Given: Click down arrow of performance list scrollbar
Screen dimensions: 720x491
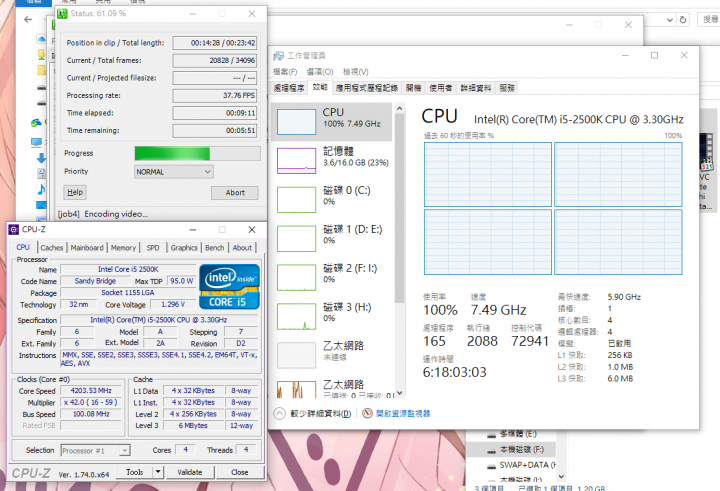Looking at the screenshot, I should [399, 393].
